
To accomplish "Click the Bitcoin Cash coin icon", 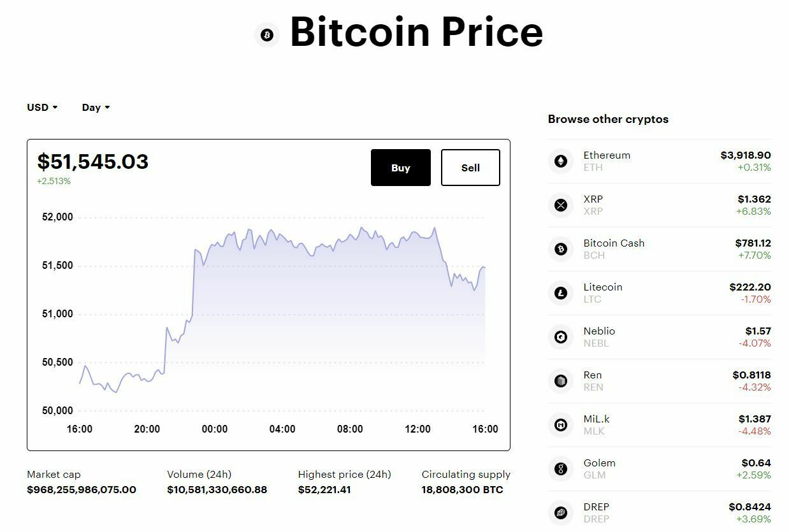I will [x=560, y=248].
